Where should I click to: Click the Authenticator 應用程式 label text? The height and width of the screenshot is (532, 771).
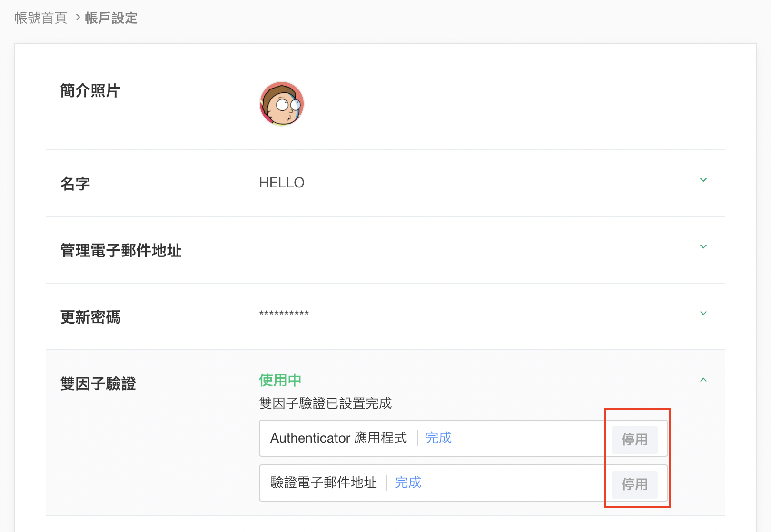[338, 438]
